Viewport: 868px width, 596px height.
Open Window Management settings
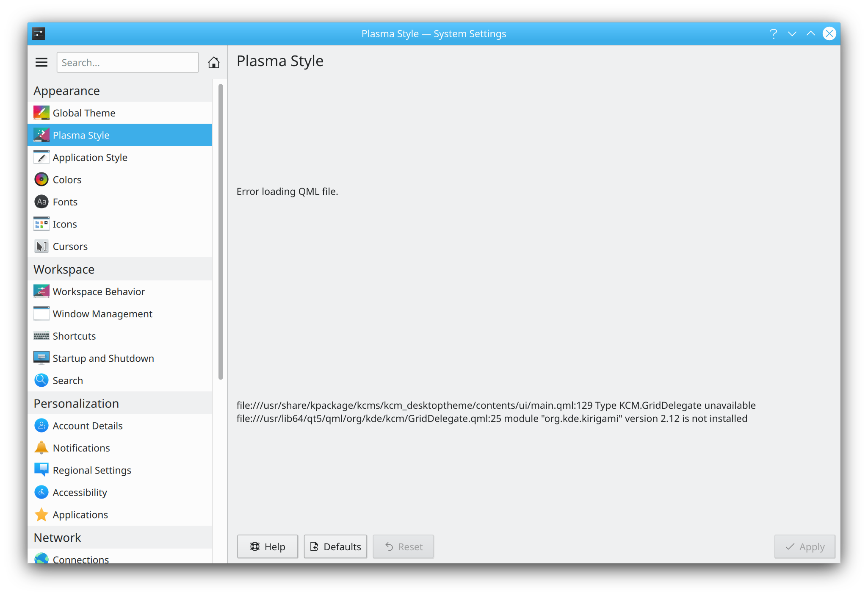point(102,314)
